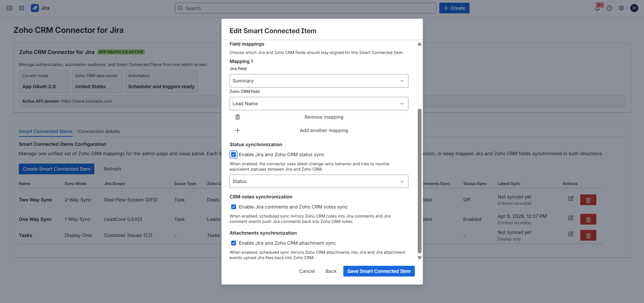
Task: Click the Back button in dialog
Action: pyautogui.click(x=331, y=271)
